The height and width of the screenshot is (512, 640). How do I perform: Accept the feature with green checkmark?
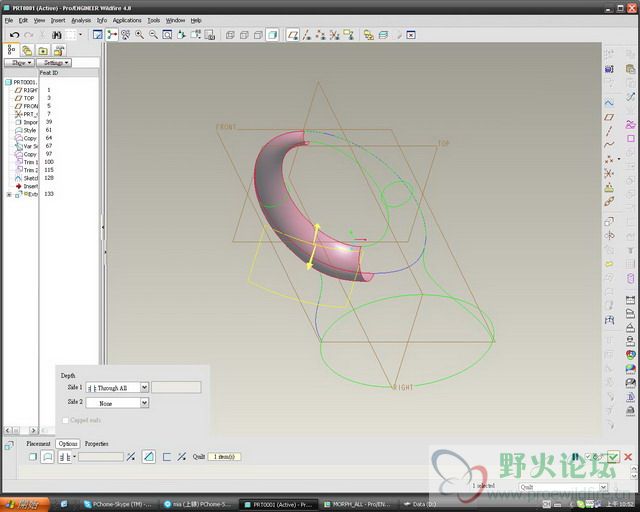(613, 456)
